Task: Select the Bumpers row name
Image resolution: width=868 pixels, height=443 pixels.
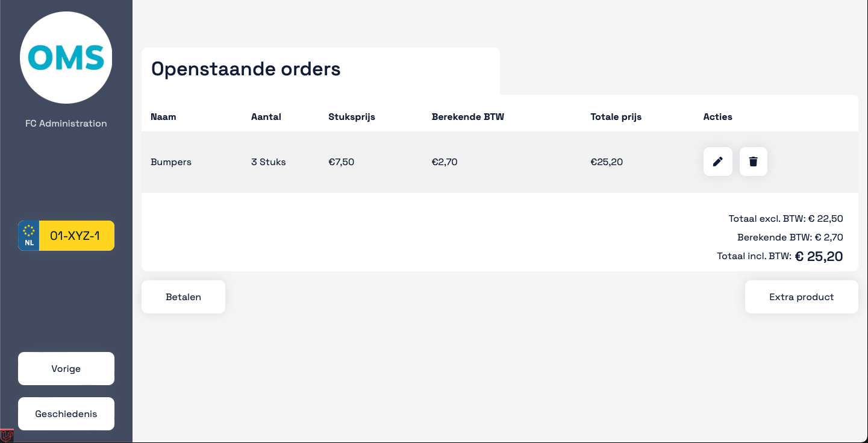Action: [x=171, y=162]
